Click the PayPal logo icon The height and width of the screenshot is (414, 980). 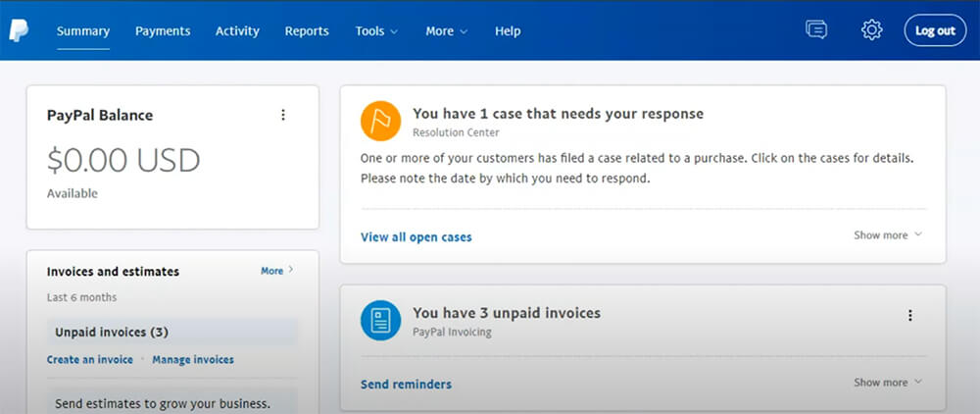point(19,30)
